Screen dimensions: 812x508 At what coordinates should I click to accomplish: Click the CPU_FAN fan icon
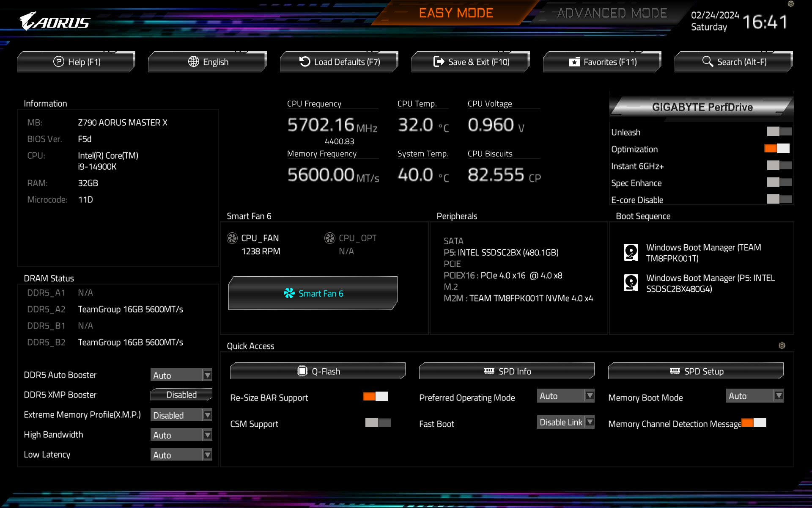[x=232, y=238]
